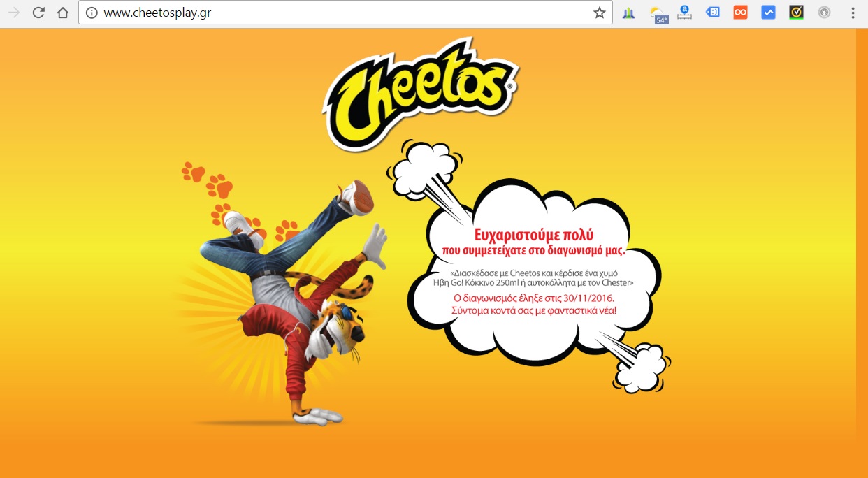Viewport: 868px width, 478px height.
Task: Click the Chester Cheetah mascot image
Action: click(283, 300)
